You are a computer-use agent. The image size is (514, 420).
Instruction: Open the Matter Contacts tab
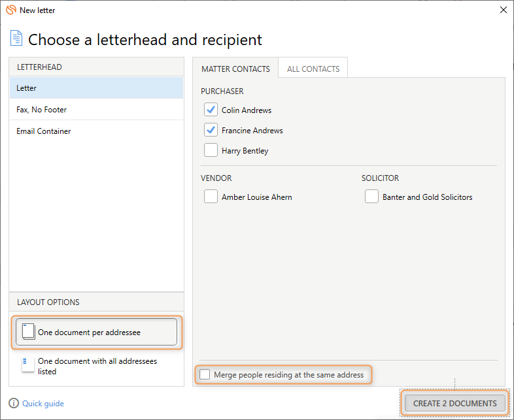tap(235, 69)
